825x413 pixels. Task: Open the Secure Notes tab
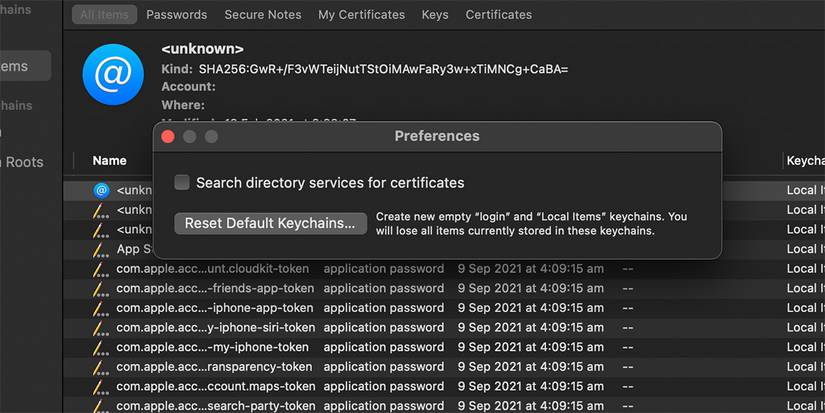263,15
